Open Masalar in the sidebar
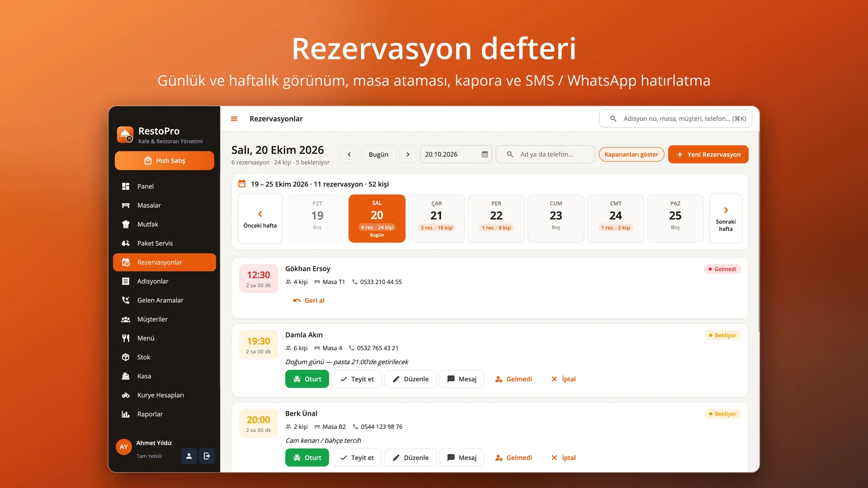 pyautogui.click(x=165, y=205)
